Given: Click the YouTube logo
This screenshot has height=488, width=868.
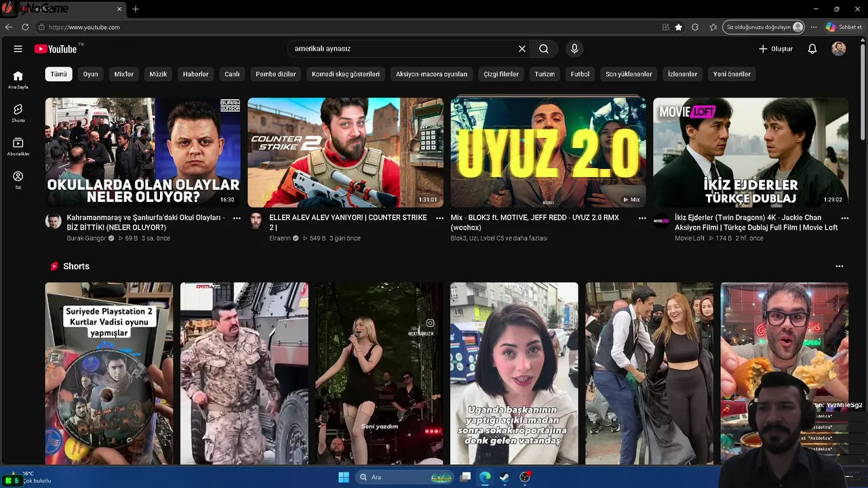Looking at the screenshot, I should tap(56, 49).
